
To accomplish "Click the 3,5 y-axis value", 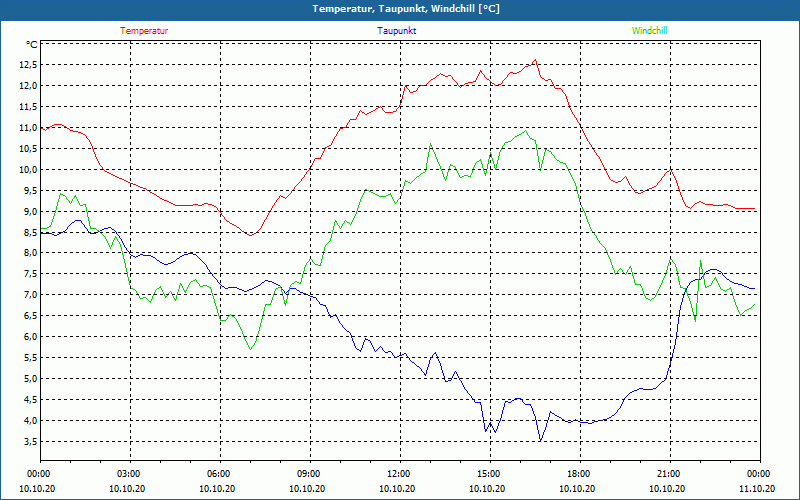I will tap(30, 441).
